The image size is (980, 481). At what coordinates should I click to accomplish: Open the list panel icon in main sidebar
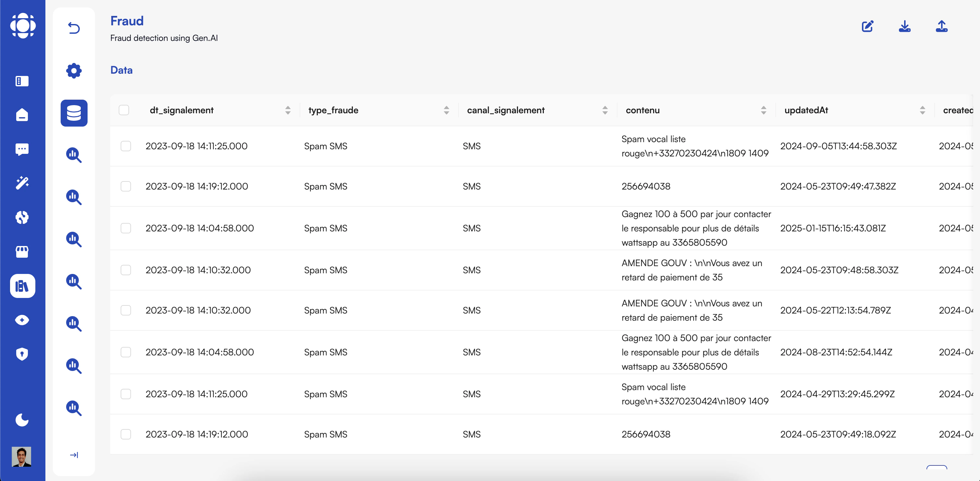pos(22,81)
